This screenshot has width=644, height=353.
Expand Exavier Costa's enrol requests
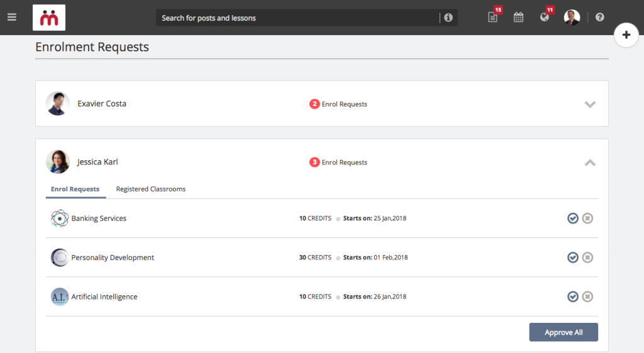point(590,104)
